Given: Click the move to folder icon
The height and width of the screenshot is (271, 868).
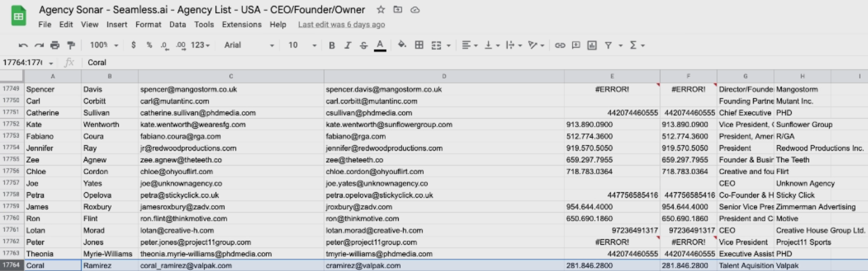Looking at the screenshot, I should 398,10.
